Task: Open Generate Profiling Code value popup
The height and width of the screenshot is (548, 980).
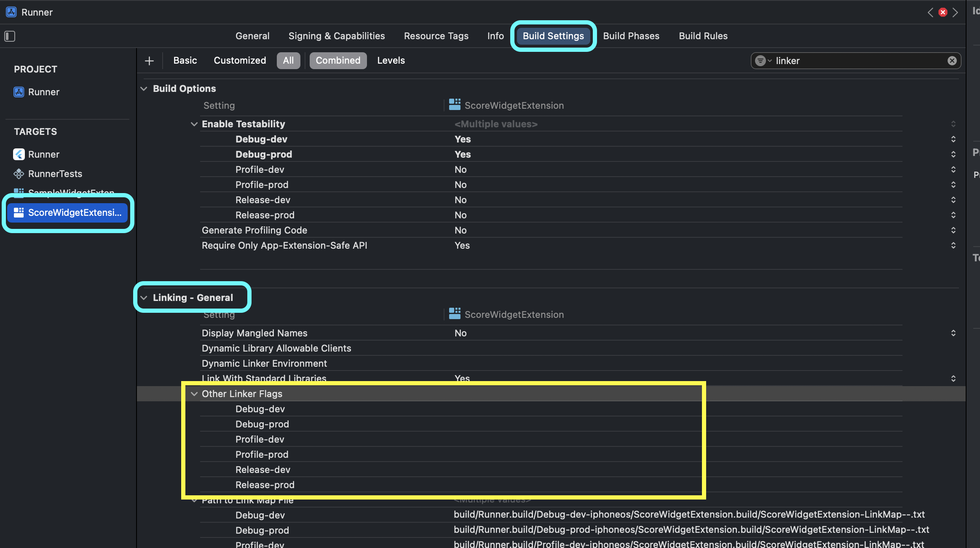Action: 953,230
